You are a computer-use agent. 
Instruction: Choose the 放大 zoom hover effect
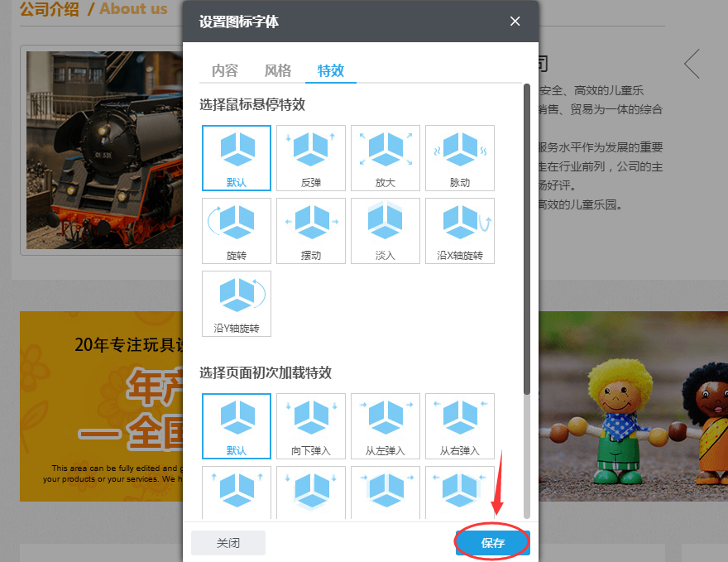(386, 158)
